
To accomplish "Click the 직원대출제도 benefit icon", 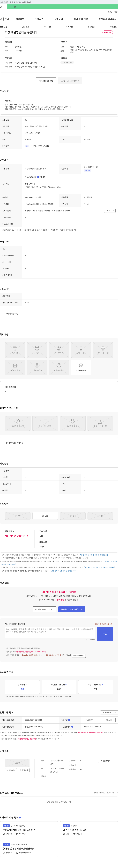I will (37, 368).
